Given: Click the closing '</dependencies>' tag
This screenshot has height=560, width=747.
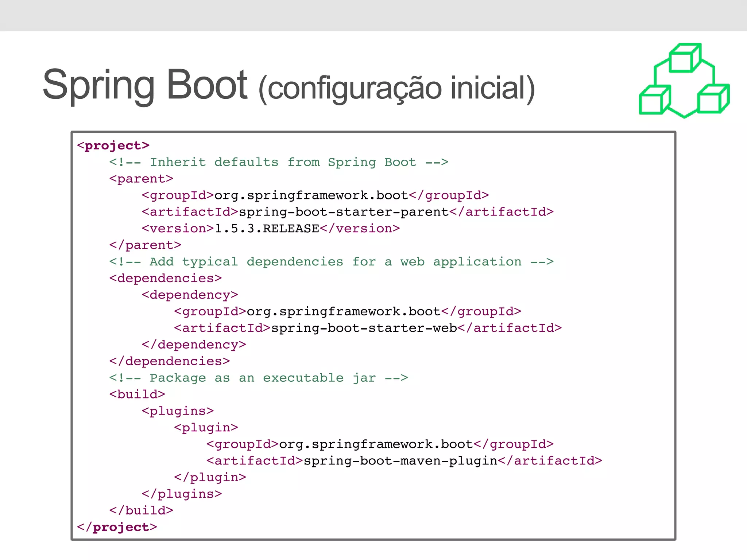Looking at the screenshot, I should coord(170,361).
